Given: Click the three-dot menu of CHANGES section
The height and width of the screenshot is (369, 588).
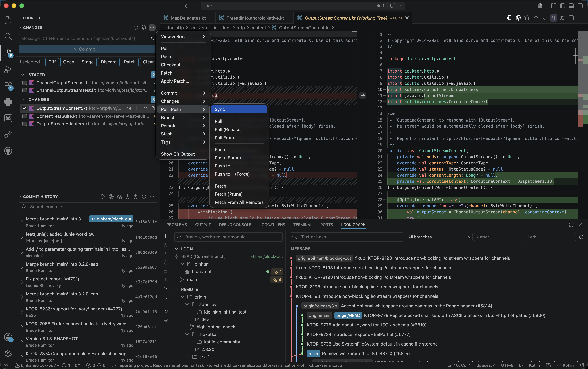Looking at the screenshot, I should (152, 28).
